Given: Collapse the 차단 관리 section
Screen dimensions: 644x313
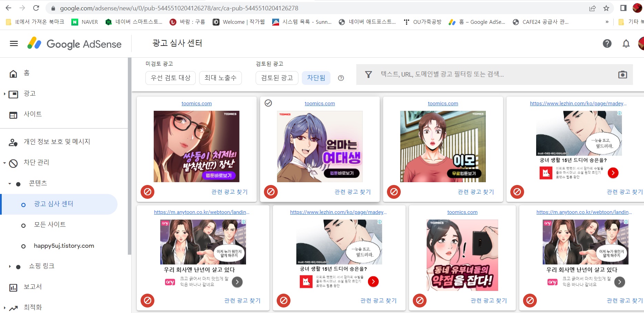Looking at the screenshot, I should click(4, 163).
